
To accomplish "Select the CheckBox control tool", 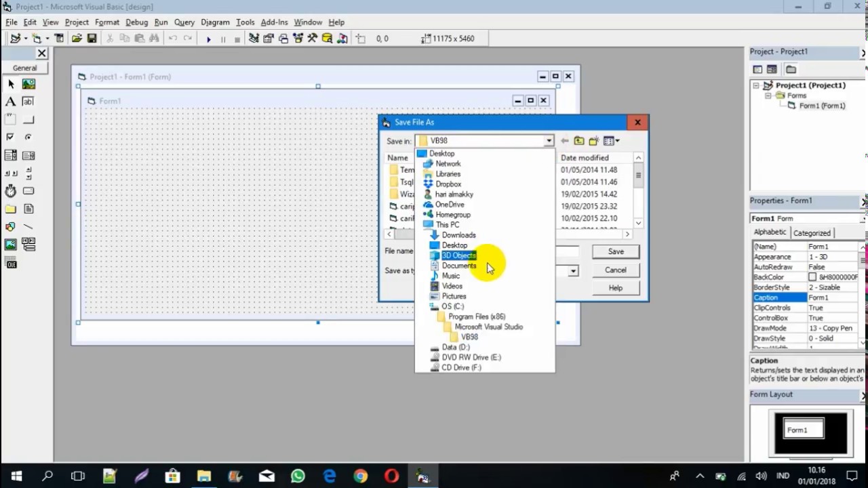I will pos(11,137).
